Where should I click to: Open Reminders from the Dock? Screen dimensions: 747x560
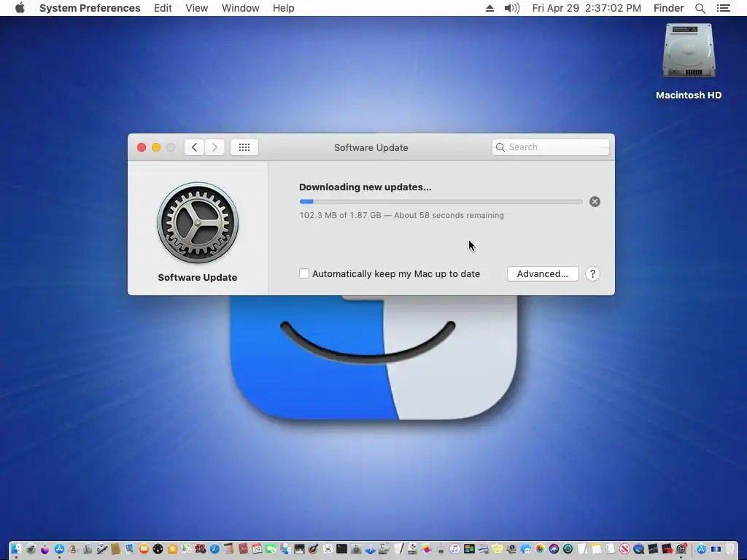coord(611,549)
